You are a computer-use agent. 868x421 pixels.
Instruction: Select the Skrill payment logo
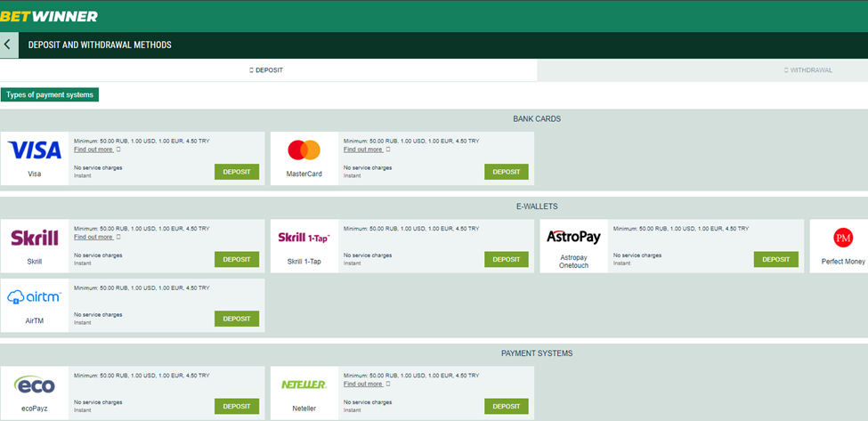click(x=35, y=238)
